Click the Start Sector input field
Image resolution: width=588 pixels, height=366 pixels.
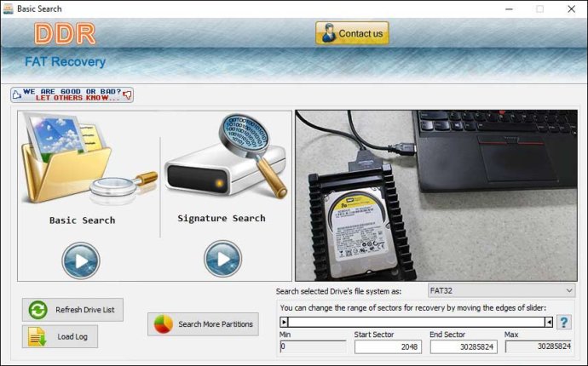[388, 347]
